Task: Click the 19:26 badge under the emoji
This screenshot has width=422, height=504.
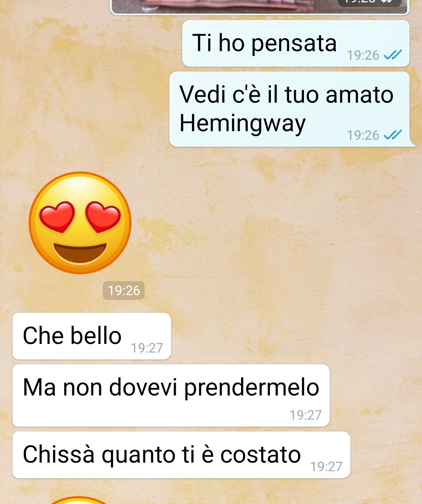Action: [x=123, y=290]
